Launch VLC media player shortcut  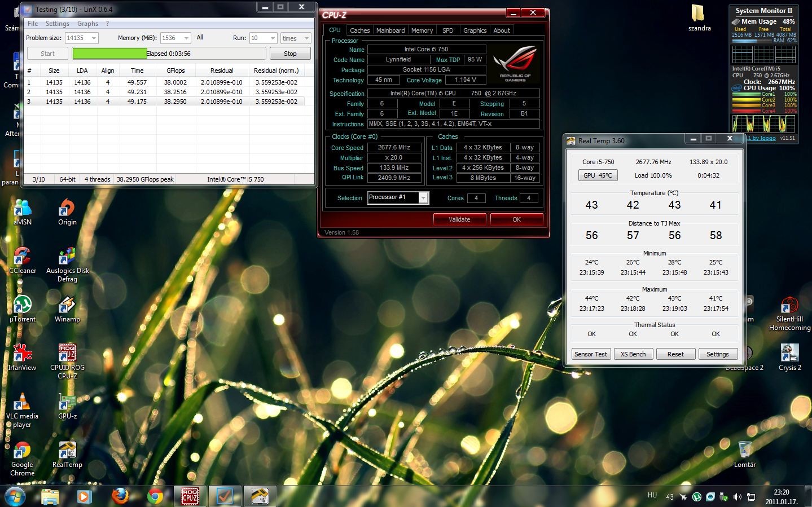coord(23,411)
